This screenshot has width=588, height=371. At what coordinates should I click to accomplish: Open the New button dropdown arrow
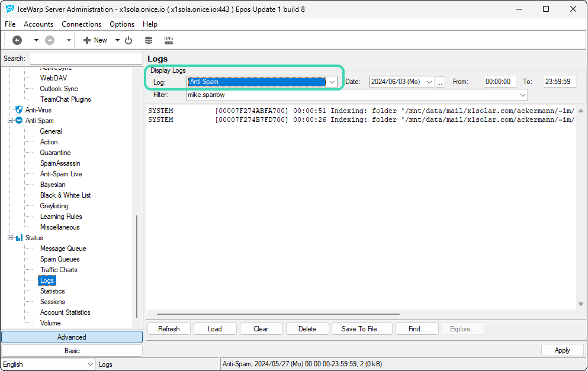click(117, 40)
